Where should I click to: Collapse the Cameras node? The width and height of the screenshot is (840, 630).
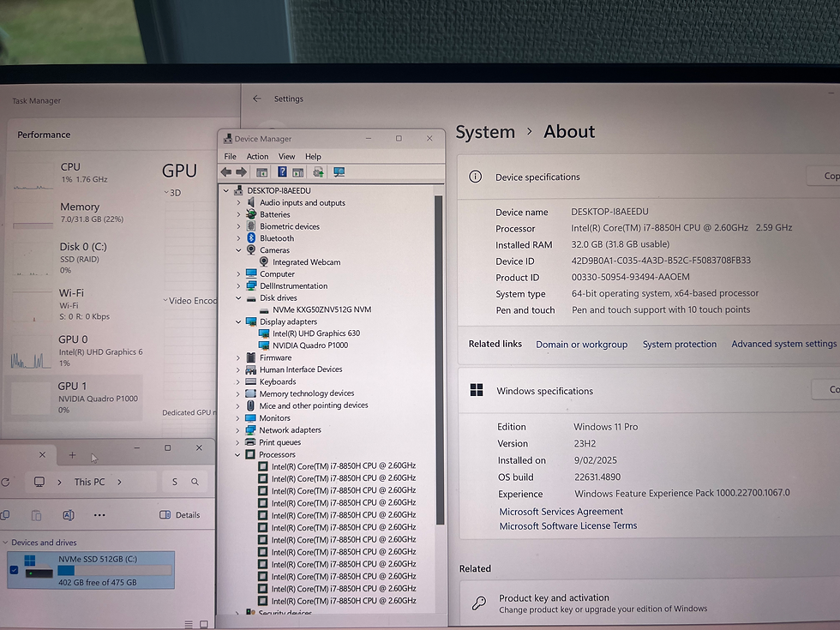click(239, 250)
